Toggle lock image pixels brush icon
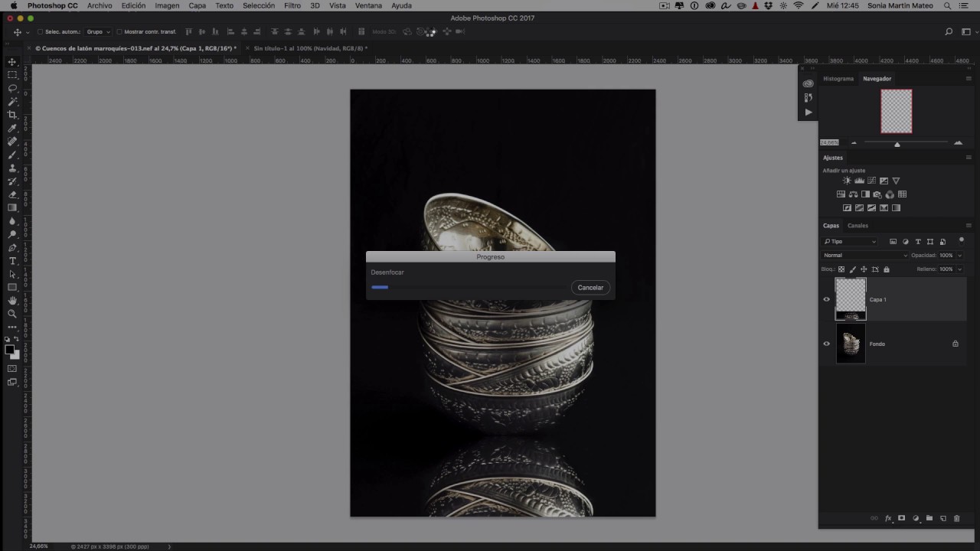980x551 pixels. [853, 269]
